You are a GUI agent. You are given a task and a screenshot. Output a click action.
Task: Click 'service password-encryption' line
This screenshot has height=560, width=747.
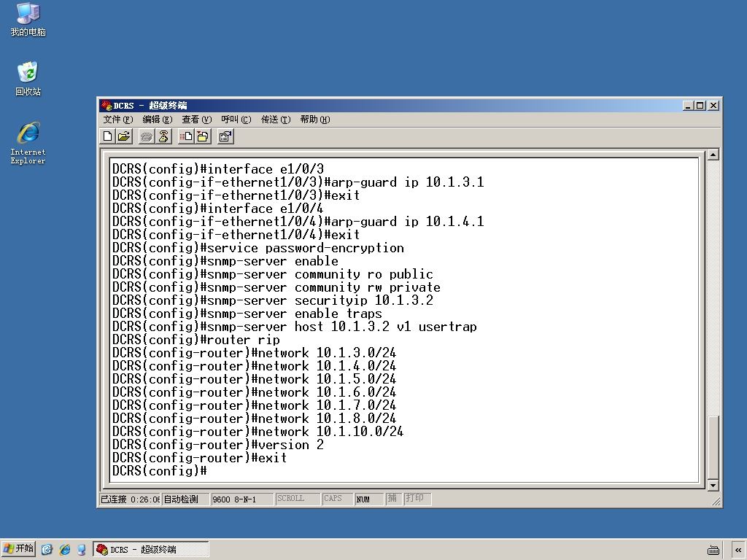click(258, 248)
